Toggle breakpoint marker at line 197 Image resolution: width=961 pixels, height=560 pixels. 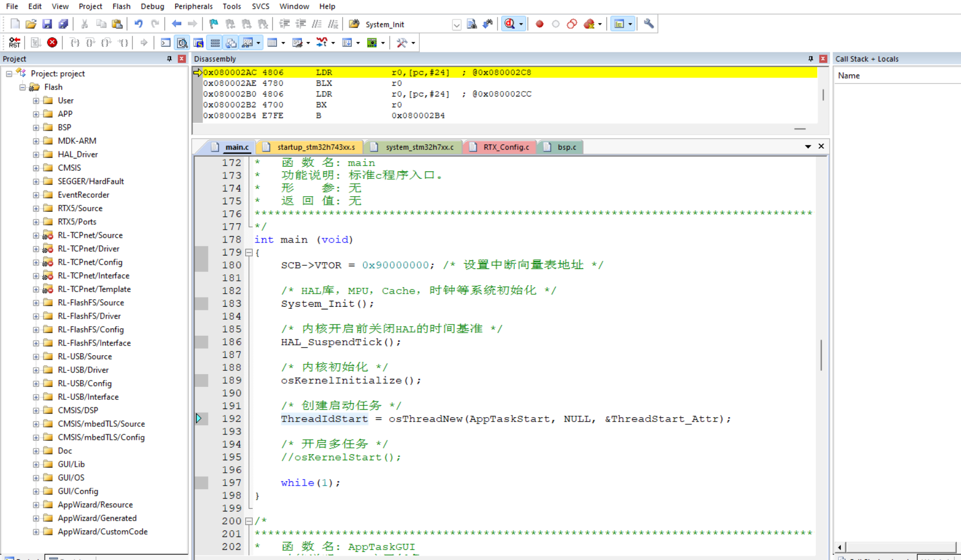point(202,483)
